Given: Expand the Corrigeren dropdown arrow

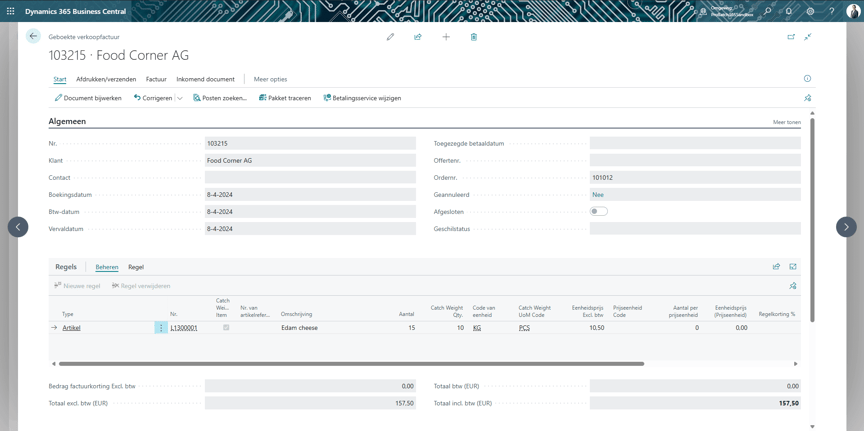Looking at the screenshot, I should [x=180, y=98].
